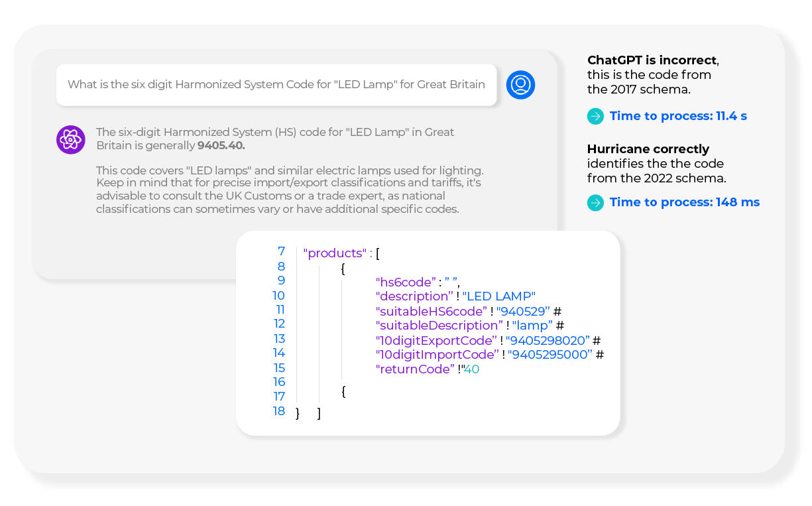This screenshot has width=812, height=506.
Task: Click the "hs6code" key on line 9
Action: pos(405,282)
